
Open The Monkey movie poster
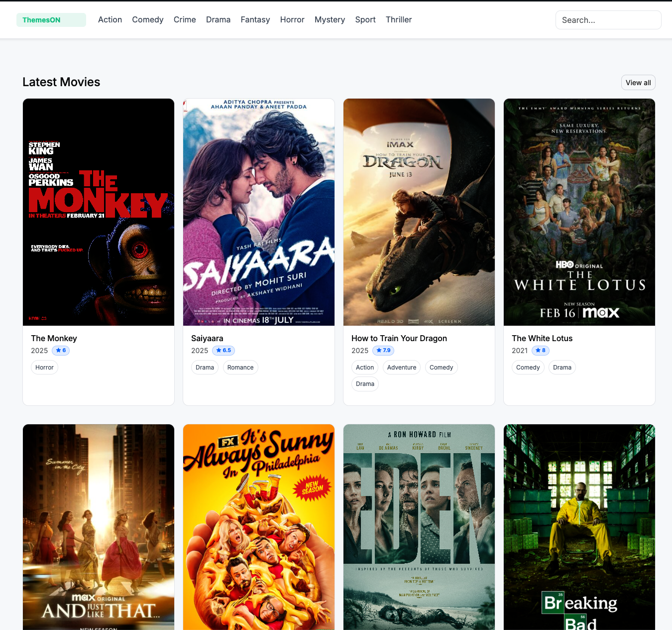coord(99,212)
